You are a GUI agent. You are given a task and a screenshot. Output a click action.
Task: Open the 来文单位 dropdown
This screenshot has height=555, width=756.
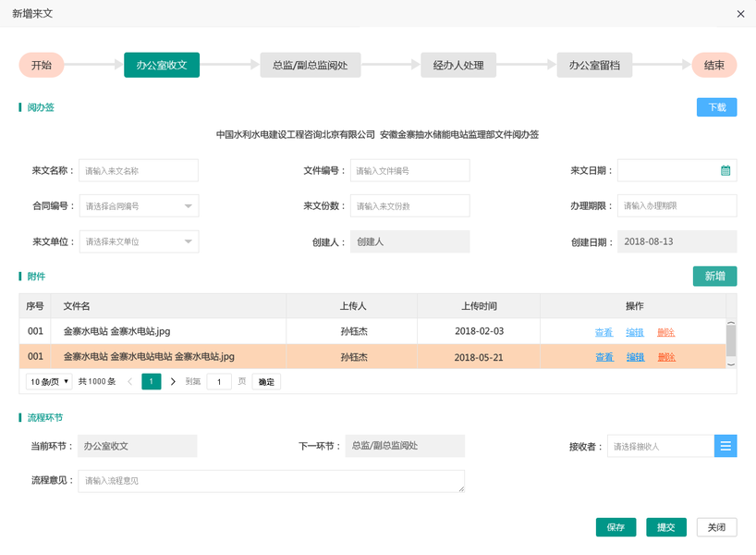pyautogui.click(x=188, y=241)
